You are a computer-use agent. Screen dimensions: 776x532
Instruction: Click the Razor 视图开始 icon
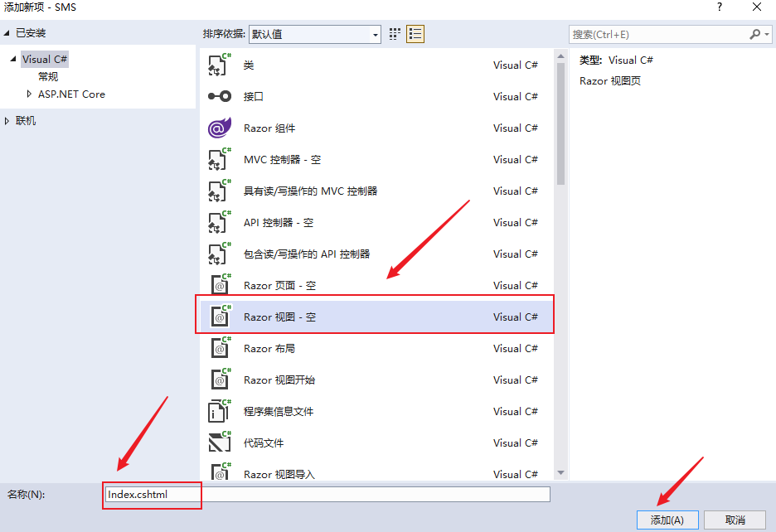(221, 380)
